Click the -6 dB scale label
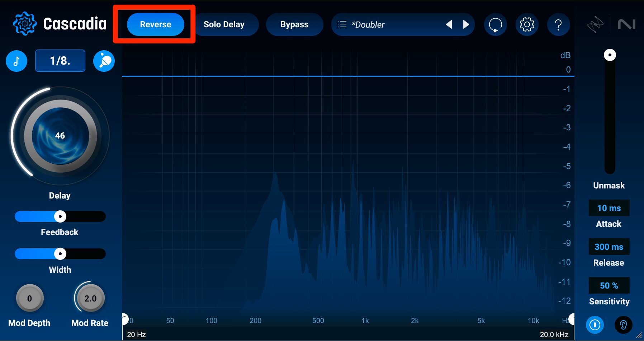 pos(567,185)
